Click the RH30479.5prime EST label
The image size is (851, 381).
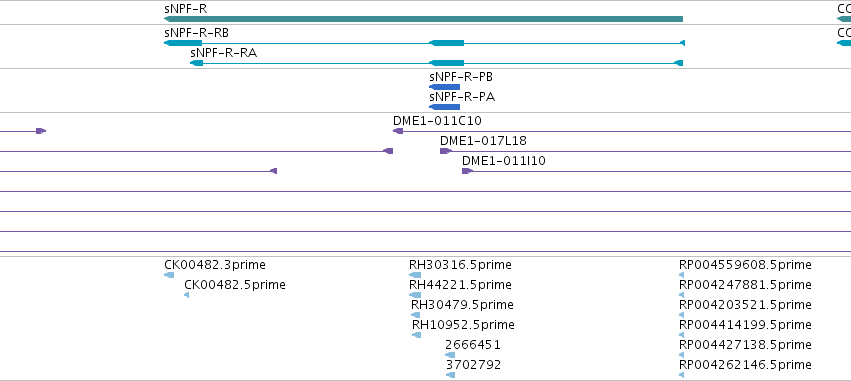pos(462,305)
